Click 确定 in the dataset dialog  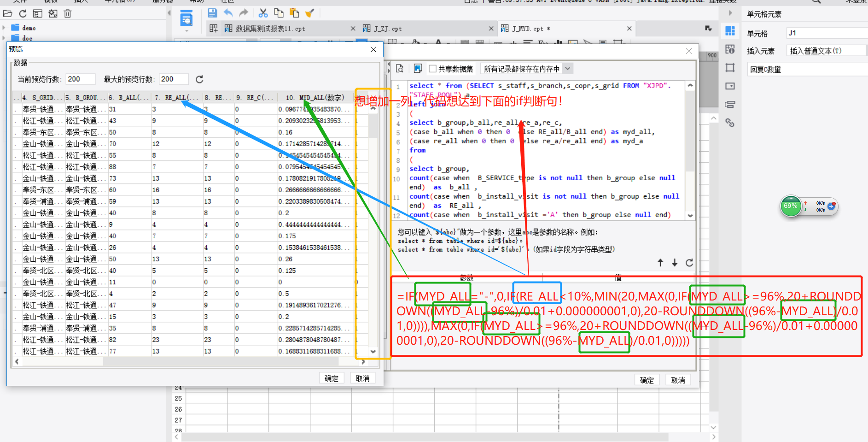tap(647, 380)
